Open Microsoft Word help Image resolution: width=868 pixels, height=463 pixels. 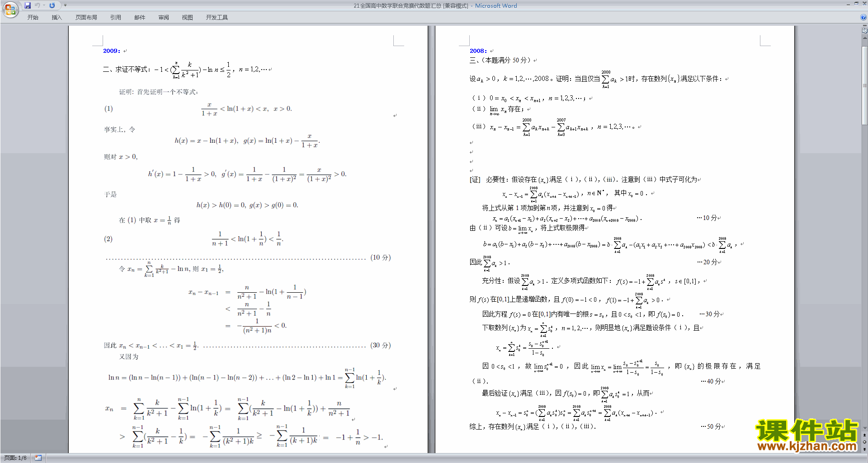click(x=863, y=17)
